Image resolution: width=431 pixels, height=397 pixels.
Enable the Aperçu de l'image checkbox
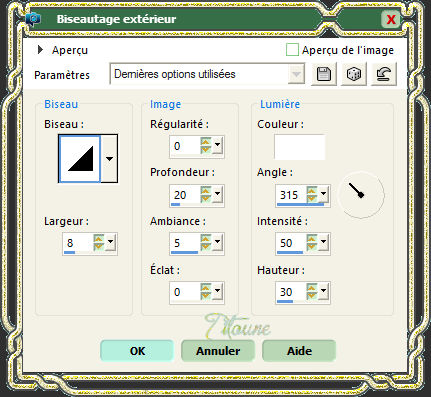[x=292, y=50]
